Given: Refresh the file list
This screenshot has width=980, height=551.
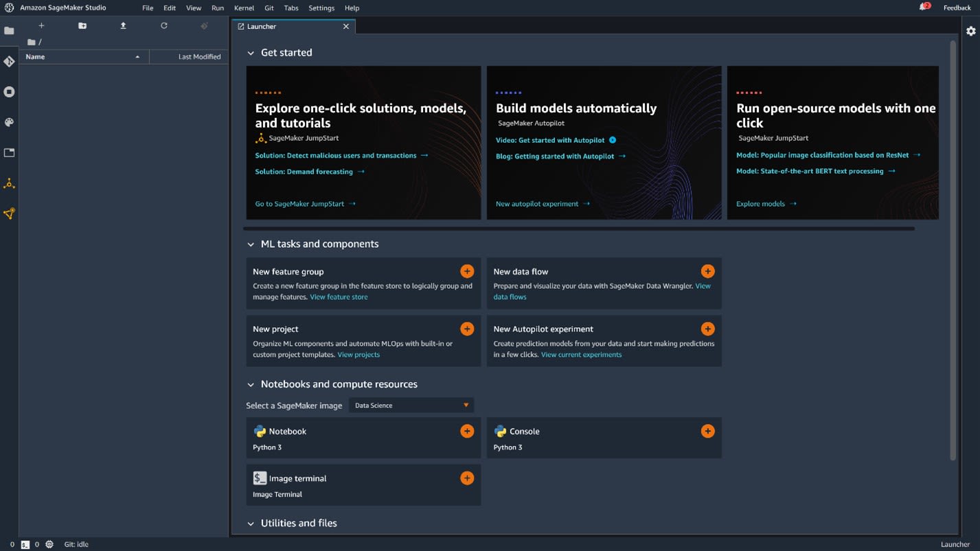Looking at the screenshot, I should tap(163, 25).
